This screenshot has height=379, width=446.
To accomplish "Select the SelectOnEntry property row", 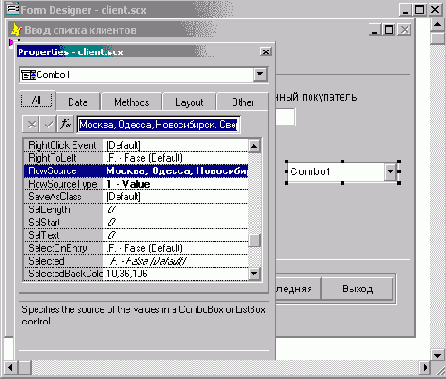I will click(x=136, y=248).
